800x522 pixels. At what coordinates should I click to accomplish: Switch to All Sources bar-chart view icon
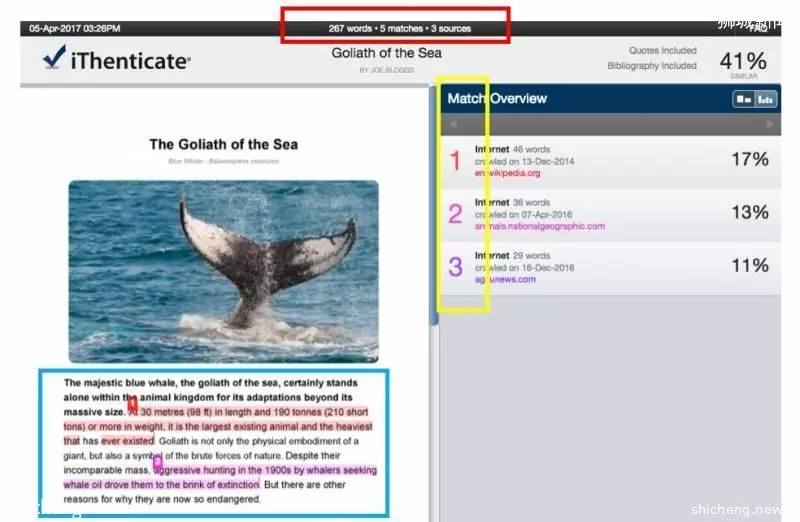tap(765, 99)
